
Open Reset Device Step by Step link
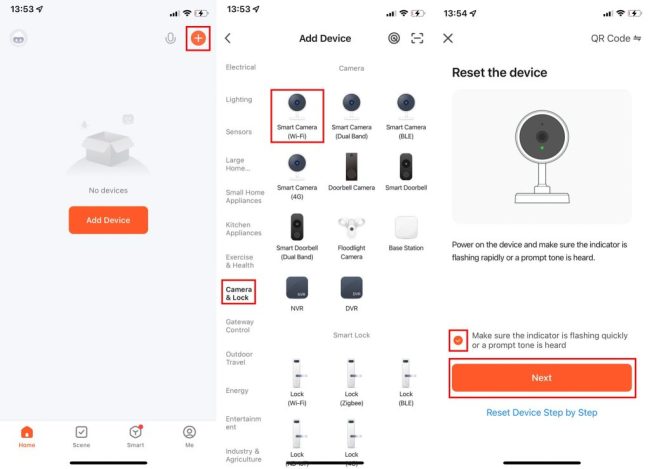542,413
